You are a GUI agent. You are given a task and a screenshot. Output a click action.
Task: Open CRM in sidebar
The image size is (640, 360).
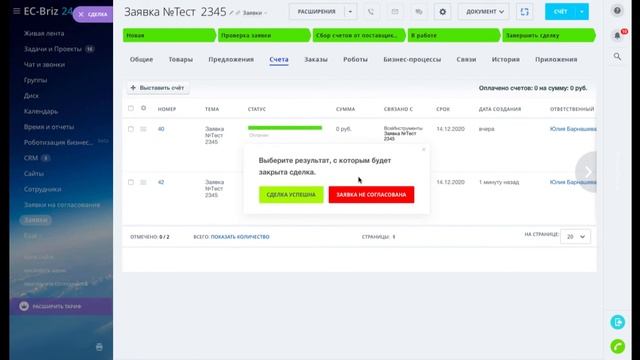click(31, 158)
